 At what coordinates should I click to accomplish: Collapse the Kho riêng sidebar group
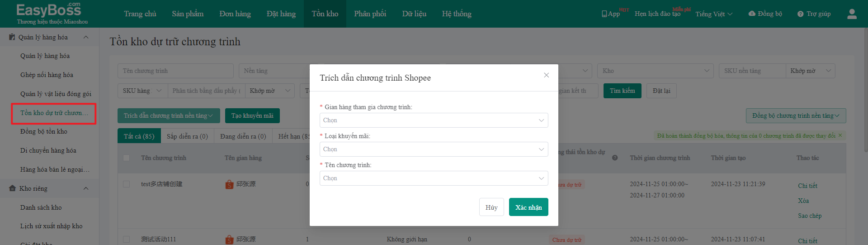86,188
